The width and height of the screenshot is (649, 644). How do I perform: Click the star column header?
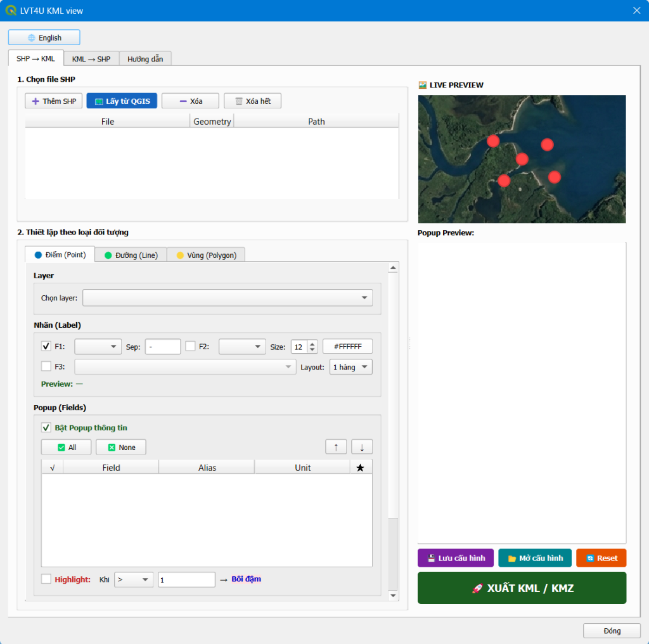click(361, 468)
